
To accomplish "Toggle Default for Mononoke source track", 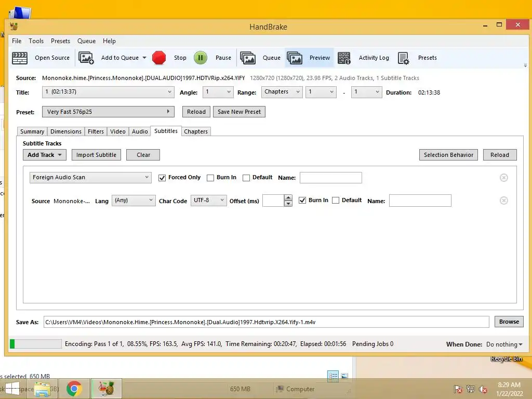I will (x=336, y=200).
